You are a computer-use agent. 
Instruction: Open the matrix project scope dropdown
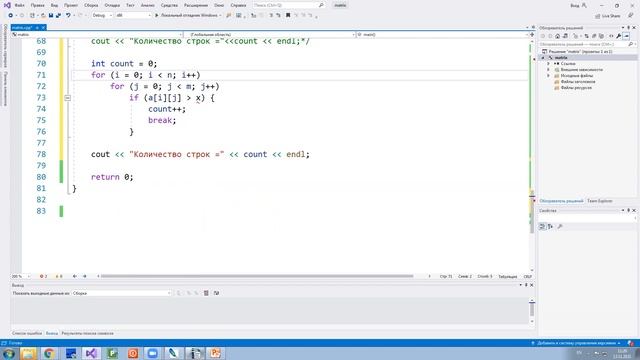[97, 35]
